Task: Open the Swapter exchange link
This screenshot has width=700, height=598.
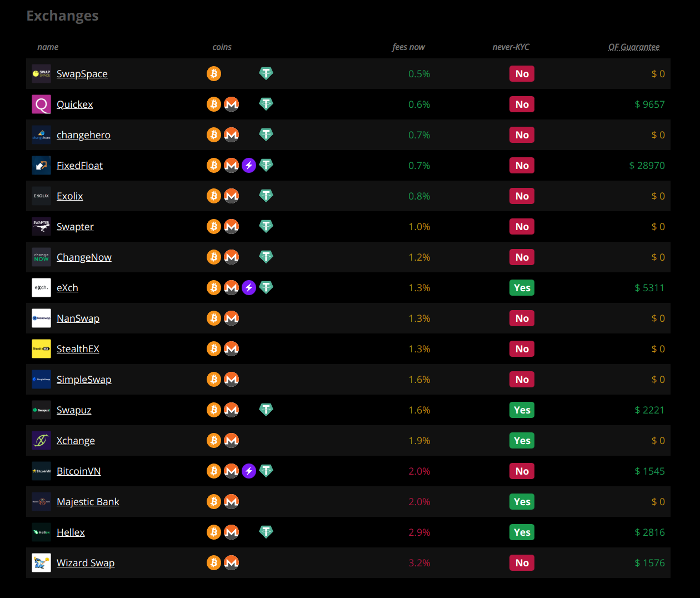Action: coord(75,227)
